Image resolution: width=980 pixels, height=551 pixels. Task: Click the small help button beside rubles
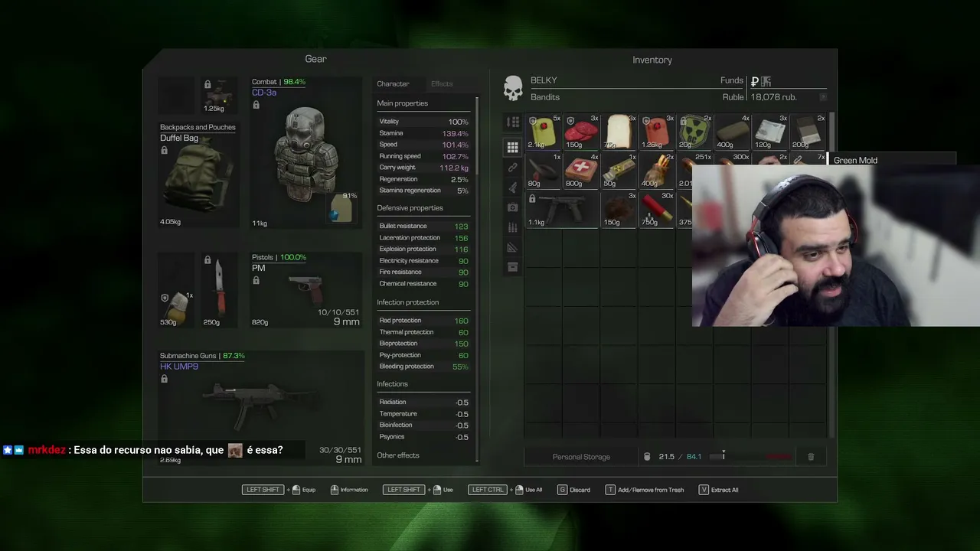point(823,97)
